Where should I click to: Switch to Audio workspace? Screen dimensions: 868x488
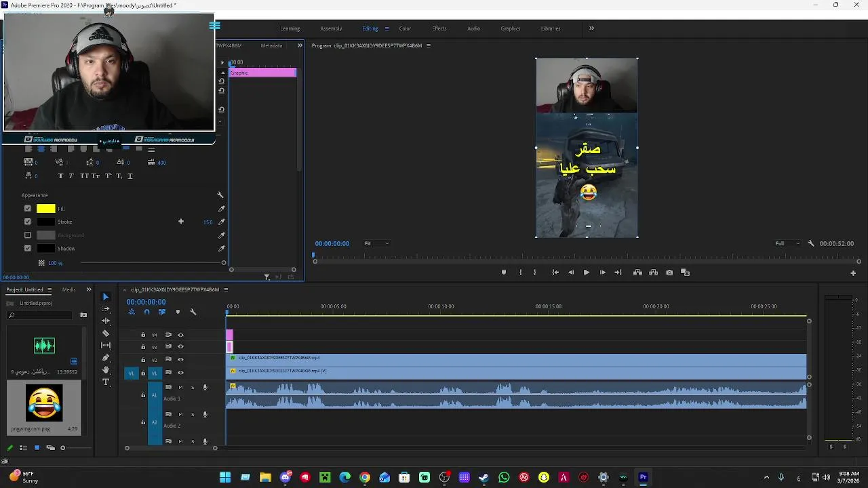[x=473, y=28]
